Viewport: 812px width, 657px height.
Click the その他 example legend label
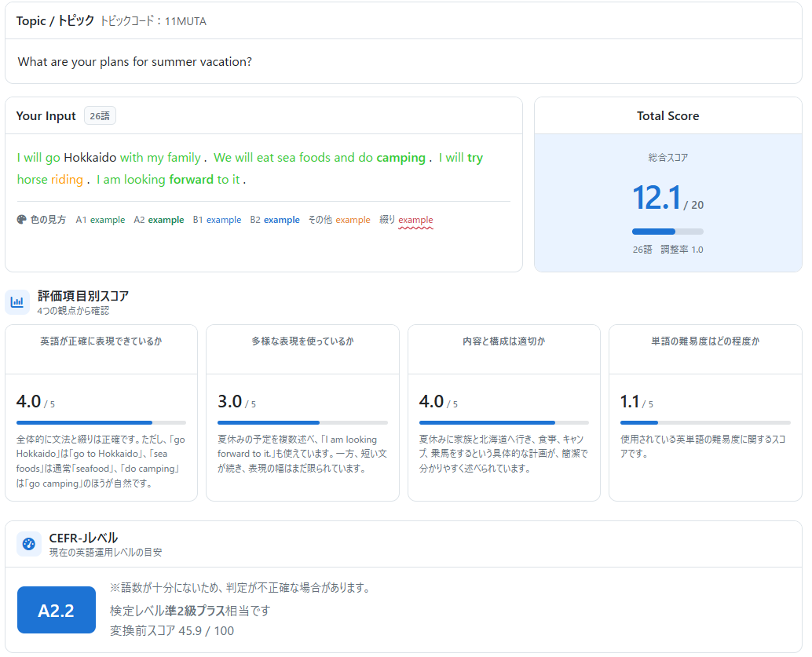(339, 220)
